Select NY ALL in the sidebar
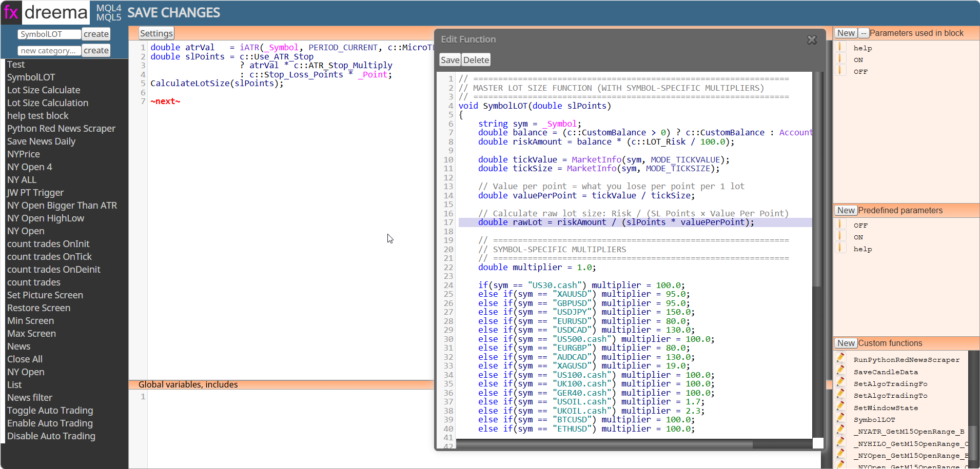The image size is (980, 469). pos(22,180)
